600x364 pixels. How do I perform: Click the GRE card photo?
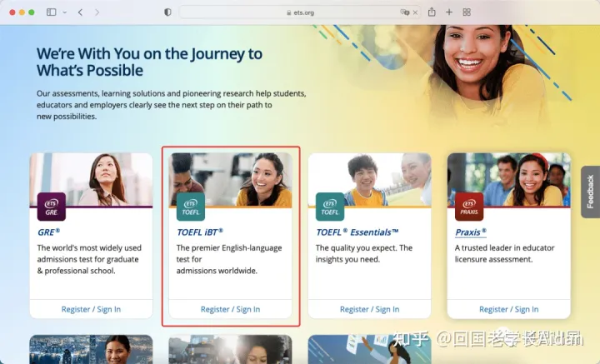pos(91,180)
